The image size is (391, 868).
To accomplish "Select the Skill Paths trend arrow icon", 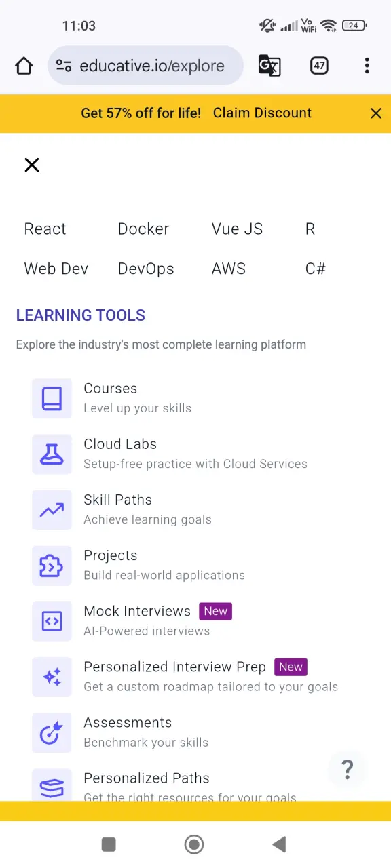I will point(52,509).
